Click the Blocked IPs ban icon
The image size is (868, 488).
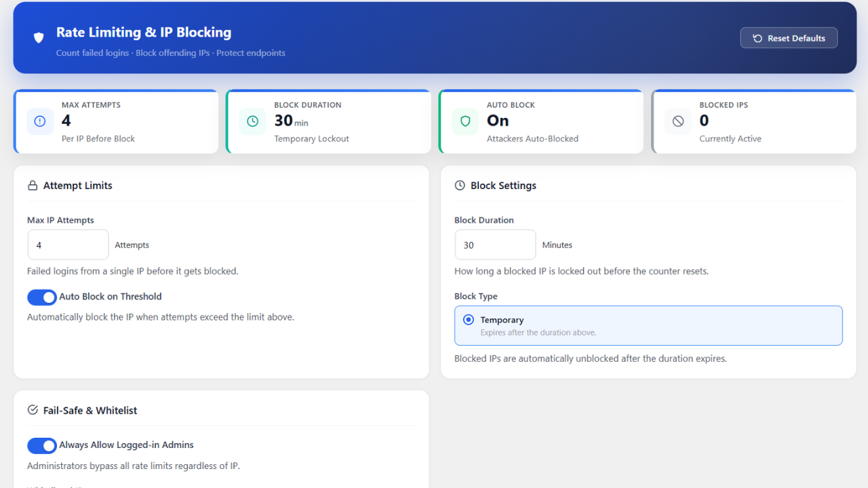(x=678, y=121)
